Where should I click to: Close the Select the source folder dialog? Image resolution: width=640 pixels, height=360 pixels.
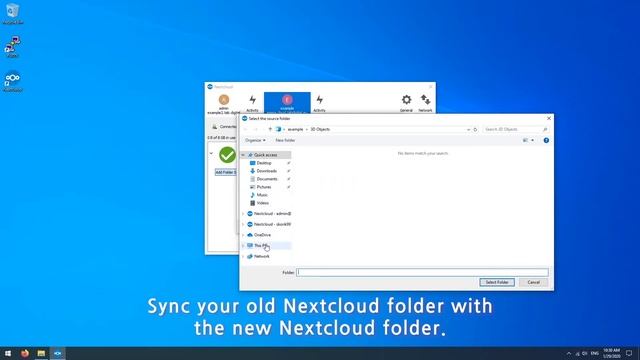[549, 118]
